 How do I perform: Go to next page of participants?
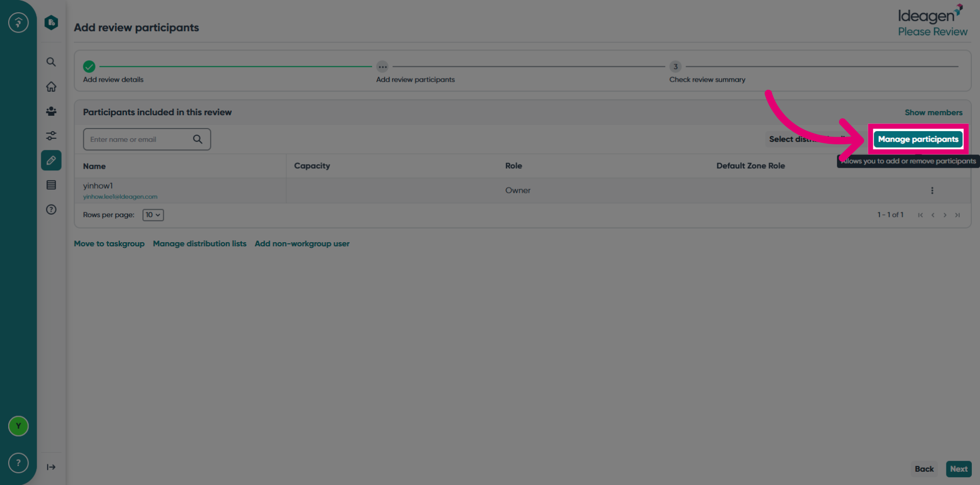(x=945, y=215)
